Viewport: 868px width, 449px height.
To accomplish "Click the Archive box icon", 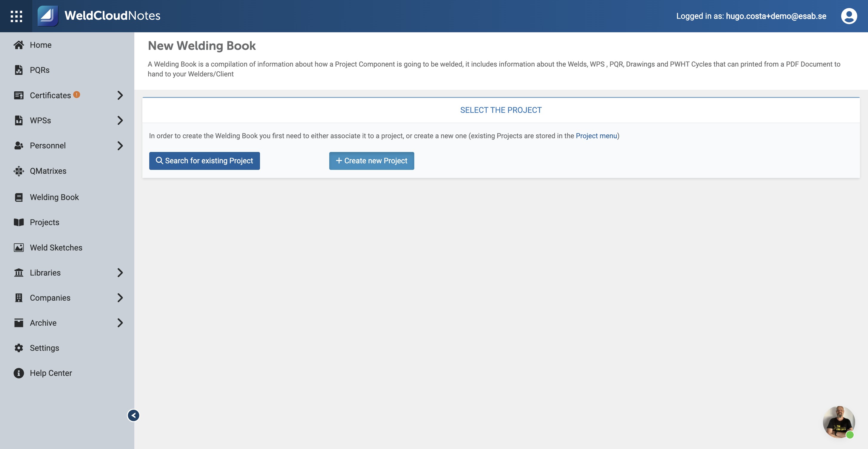I will click(x=19, y=323).
